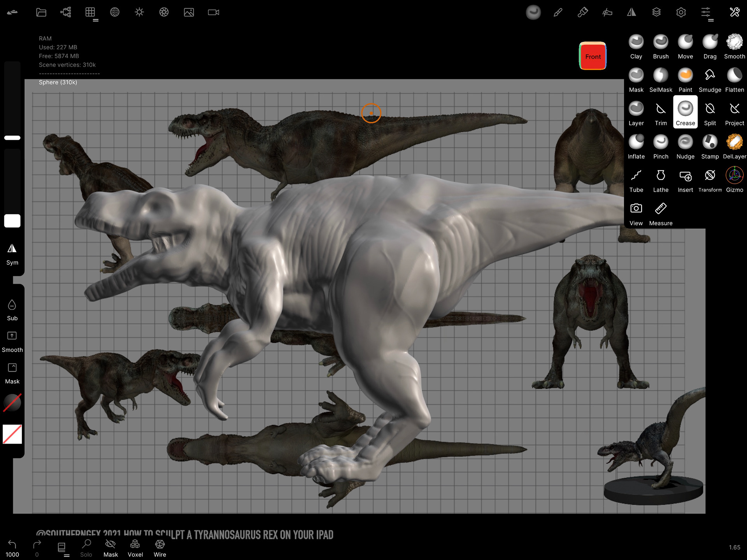Collapse the Tools wrench panel

click(x=735, y=12)
